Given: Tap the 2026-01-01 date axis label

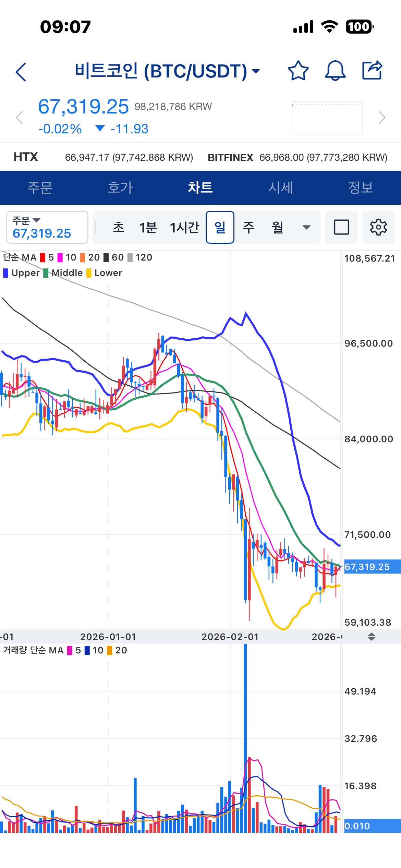Looking at the screenshot, I should click(x=108, y=637).
